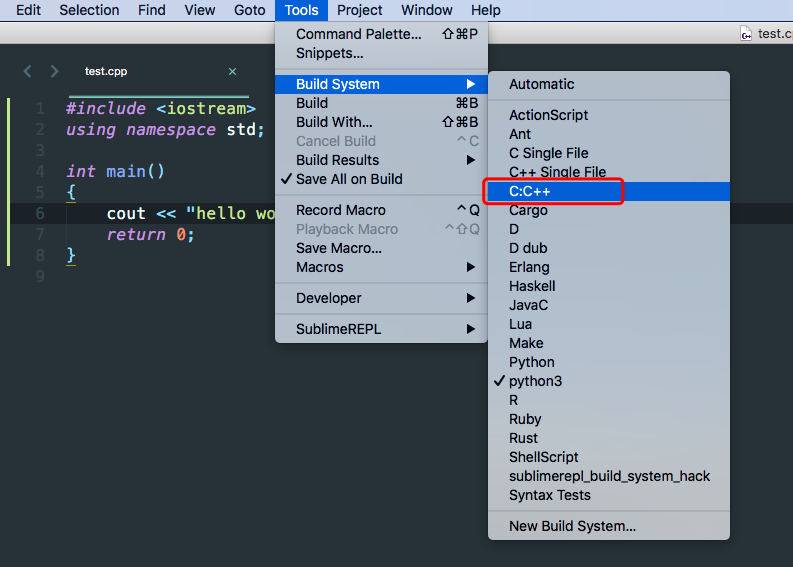Open the Help menu
793x567 pixels.
click(486, 10)
